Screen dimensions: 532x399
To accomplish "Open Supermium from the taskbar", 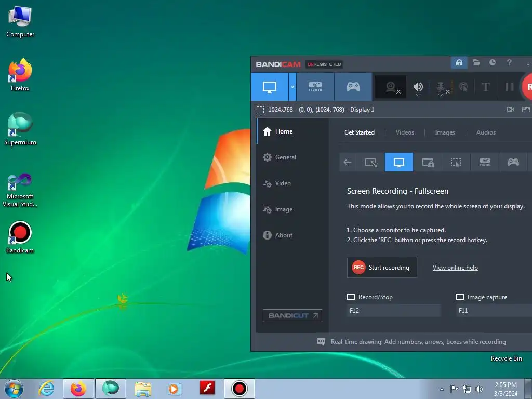I will 111,389.
